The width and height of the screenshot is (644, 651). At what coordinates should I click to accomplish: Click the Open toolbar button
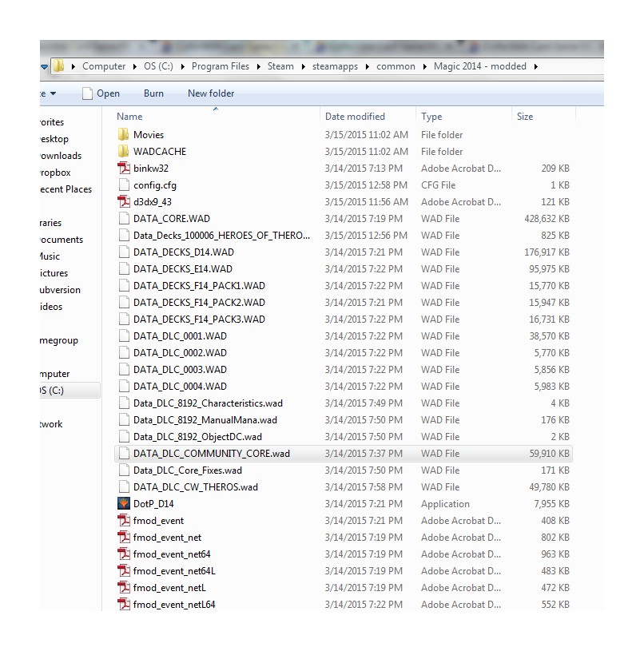point(101,93)
